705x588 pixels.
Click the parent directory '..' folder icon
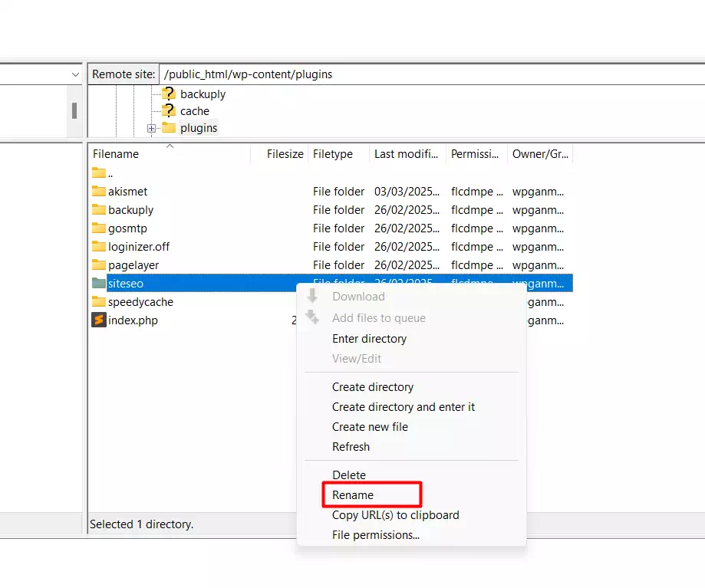click(x=98, y=173)
